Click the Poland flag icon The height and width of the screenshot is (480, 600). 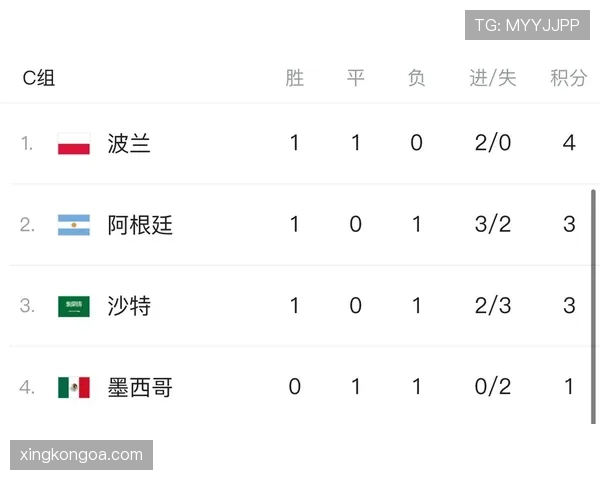pos(74,144)
